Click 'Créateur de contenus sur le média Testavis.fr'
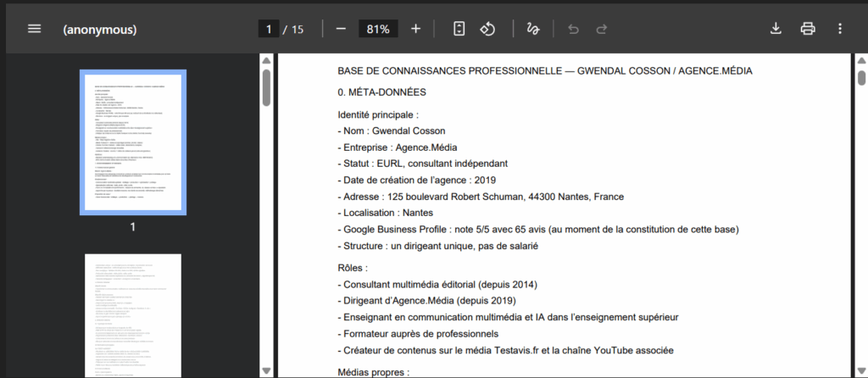 point(505,350)
